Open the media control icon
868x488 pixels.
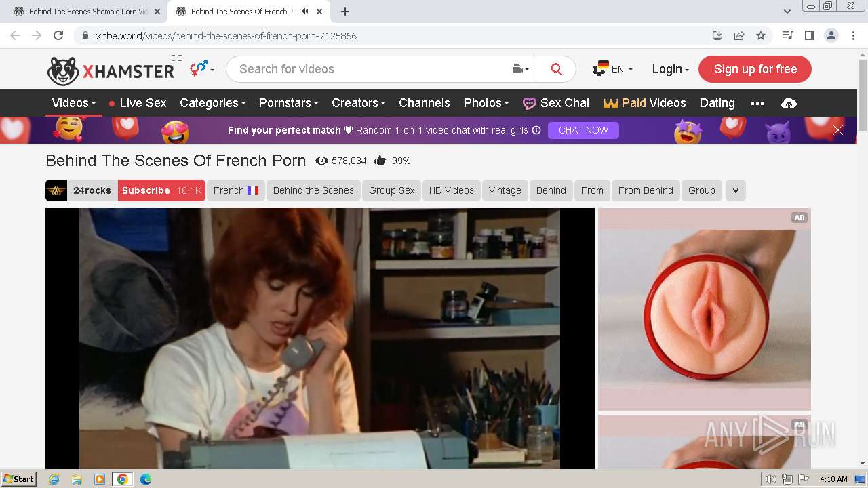coord(787,36)
